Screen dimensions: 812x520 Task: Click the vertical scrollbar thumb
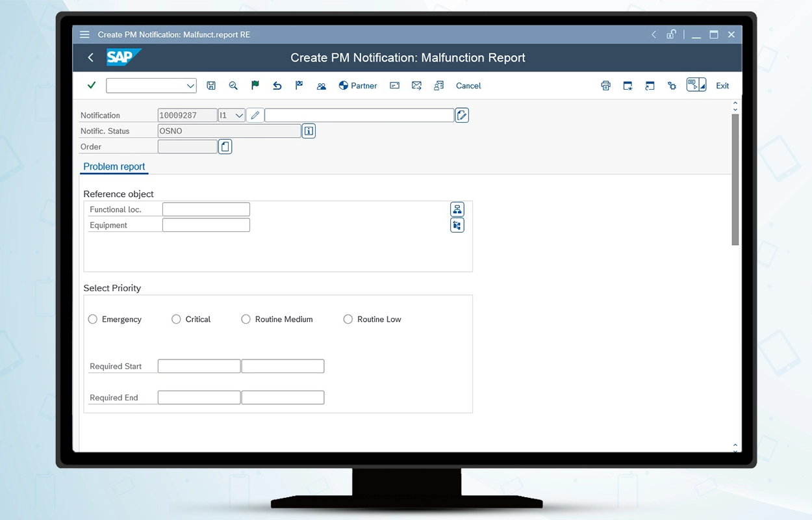[x=735, y=179]
